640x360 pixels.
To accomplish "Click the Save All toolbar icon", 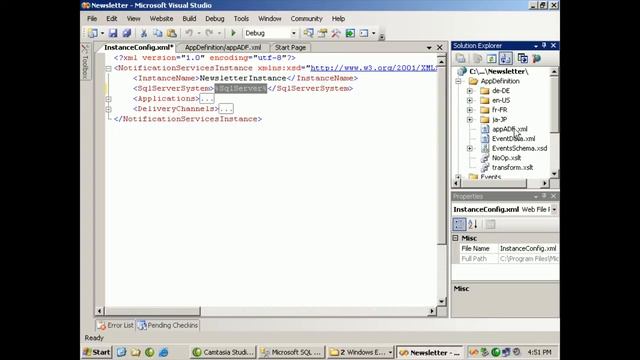I will pyautogui.click(x=127, y=33).
